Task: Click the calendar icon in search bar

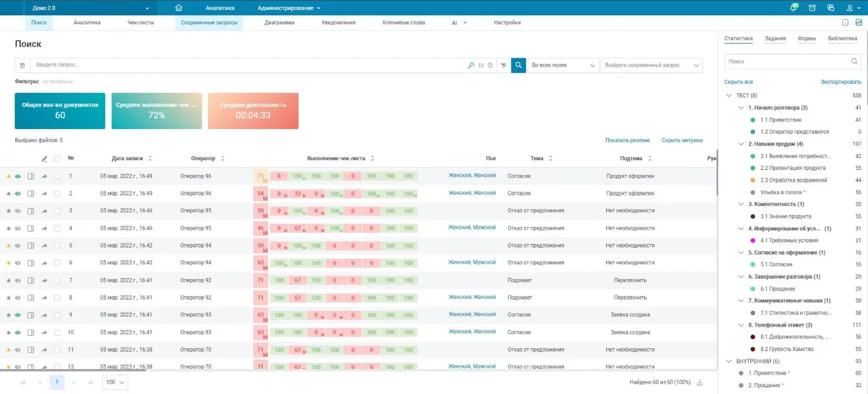Action: point(22,65)
